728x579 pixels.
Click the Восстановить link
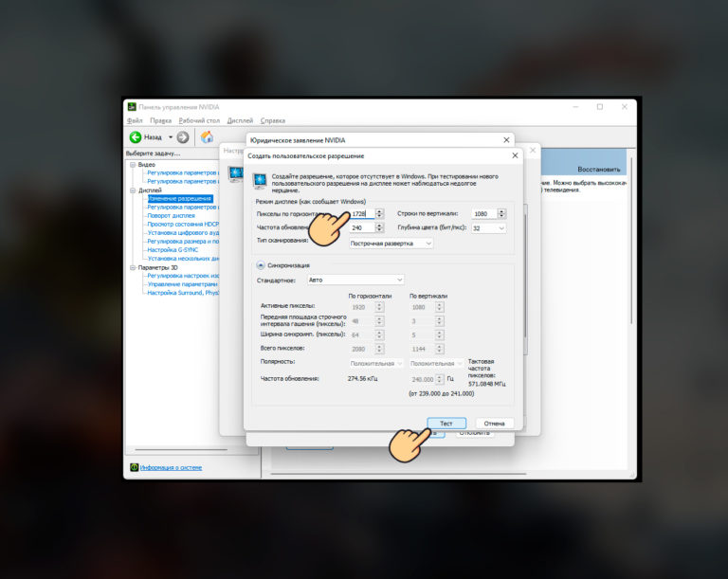[598, 170]
